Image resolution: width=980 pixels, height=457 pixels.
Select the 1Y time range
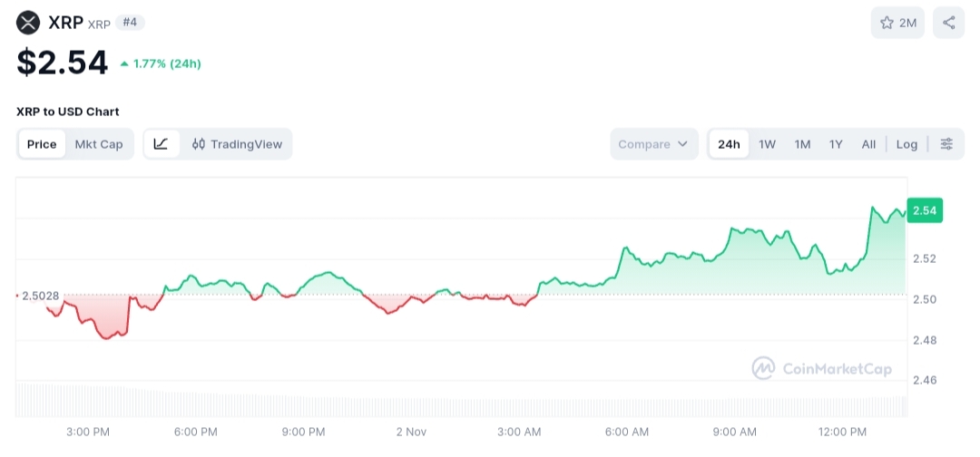836,144
